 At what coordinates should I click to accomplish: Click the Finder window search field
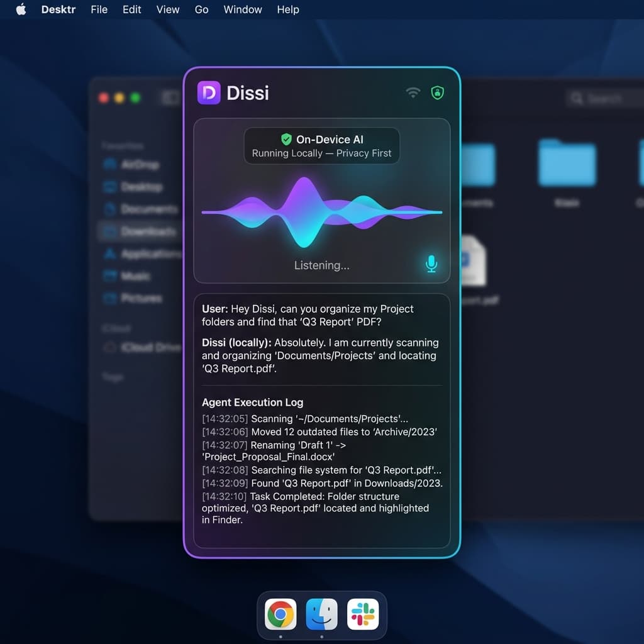[604, 98]
